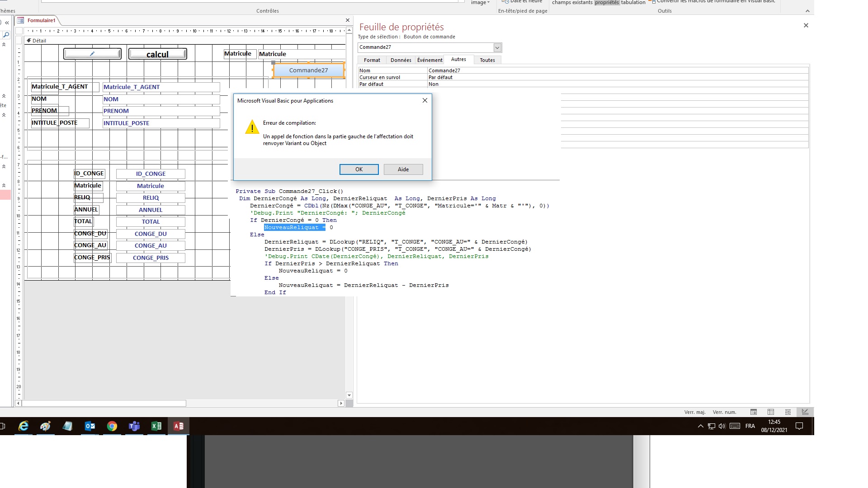Close the property sheet panel

[x=806, y=25]
